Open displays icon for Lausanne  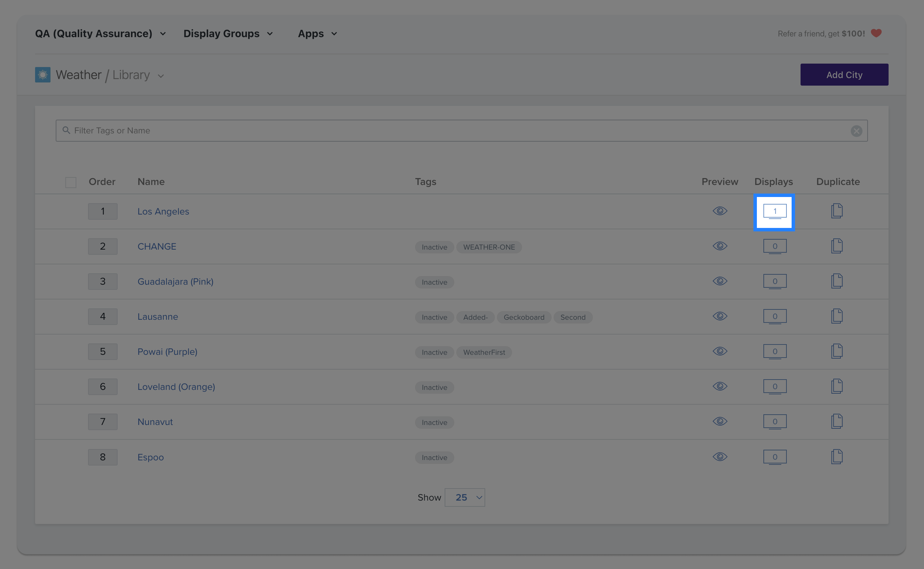[774, 317]
